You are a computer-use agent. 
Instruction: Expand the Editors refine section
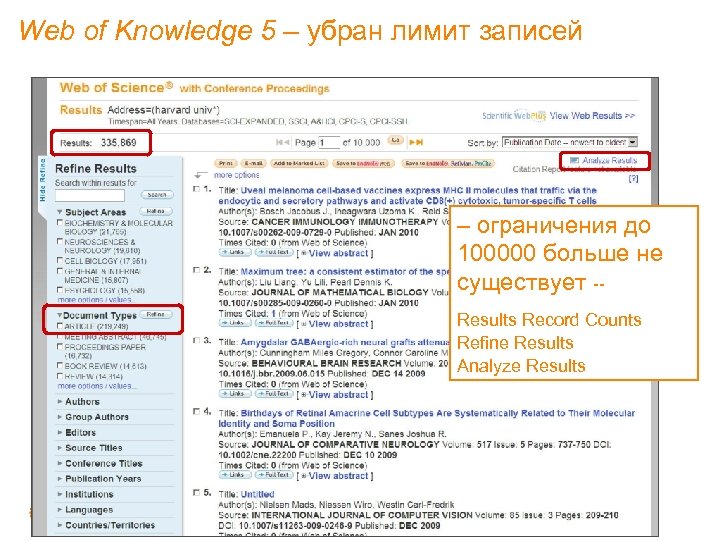click(60, 433)
